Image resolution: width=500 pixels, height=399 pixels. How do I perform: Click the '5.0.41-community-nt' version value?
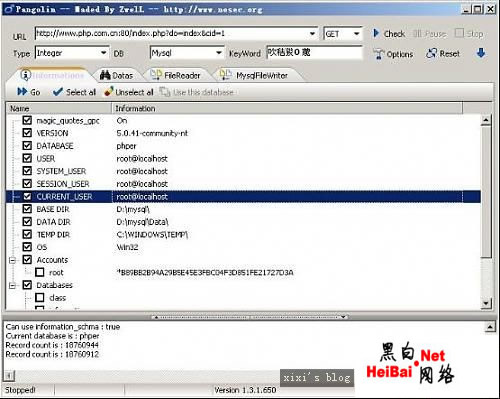point(152,133)
